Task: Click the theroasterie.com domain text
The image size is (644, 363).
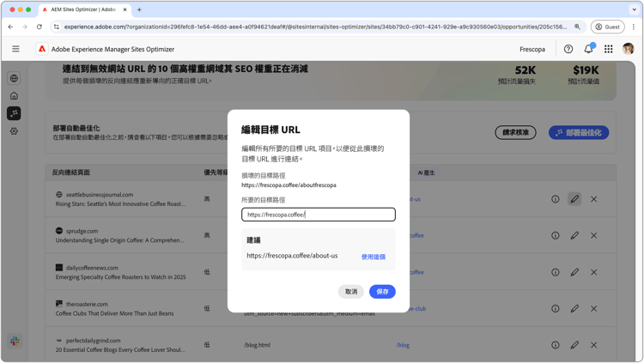Action: (x=87, y=305)
